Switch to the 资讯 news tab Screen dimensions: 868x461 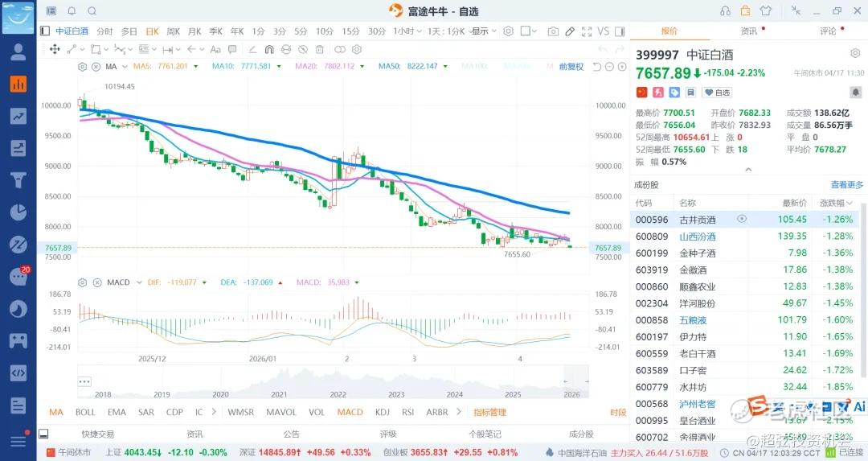pos(749,31)
